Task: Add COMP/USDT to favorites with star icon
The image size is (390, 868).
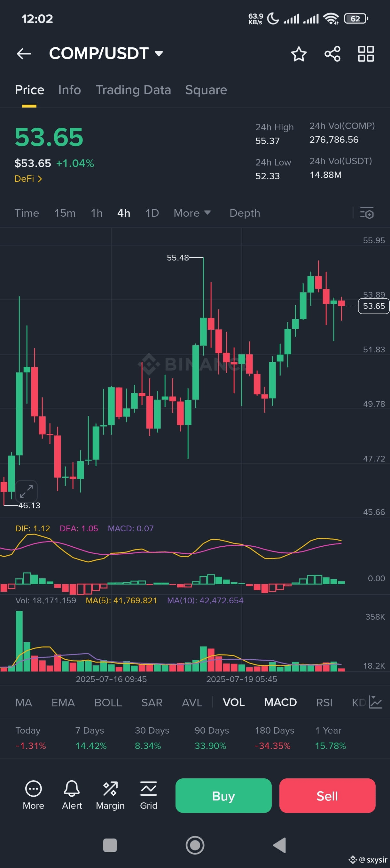Action: pos(299,54)
